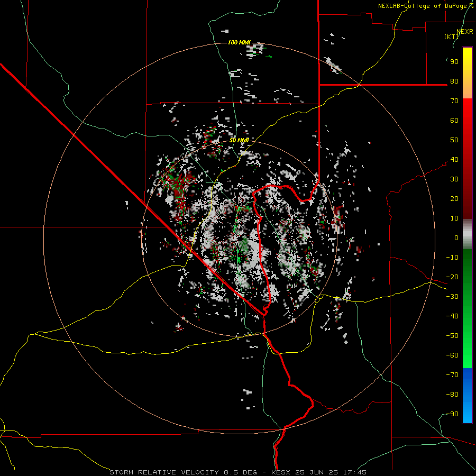This screenshot has height=476, width=476.
Task: Click the 40 value on the velocity scale
Action: tap(454, 160)
